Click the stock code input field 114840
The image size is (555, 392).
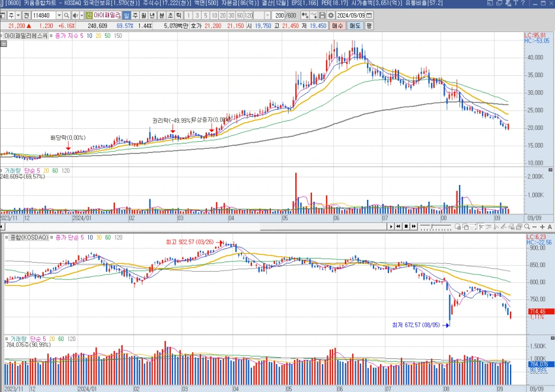43,15
